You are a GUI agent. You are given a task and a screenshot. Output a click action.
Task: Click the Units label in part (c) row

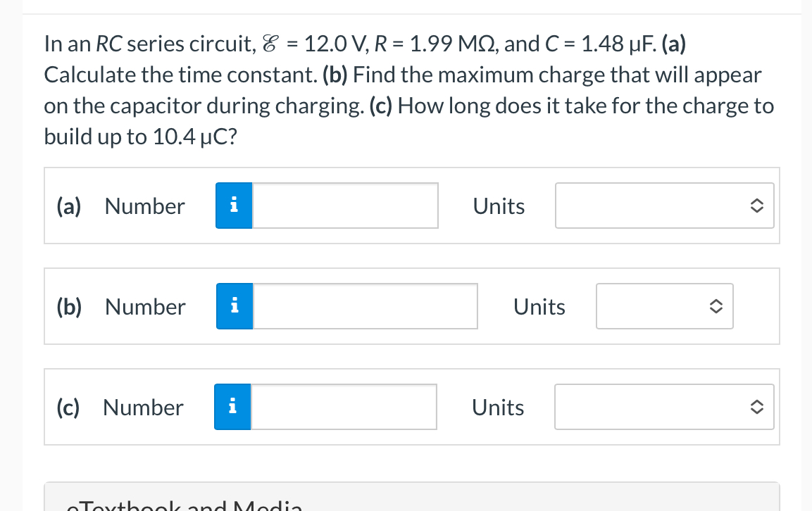coord(498,407)
